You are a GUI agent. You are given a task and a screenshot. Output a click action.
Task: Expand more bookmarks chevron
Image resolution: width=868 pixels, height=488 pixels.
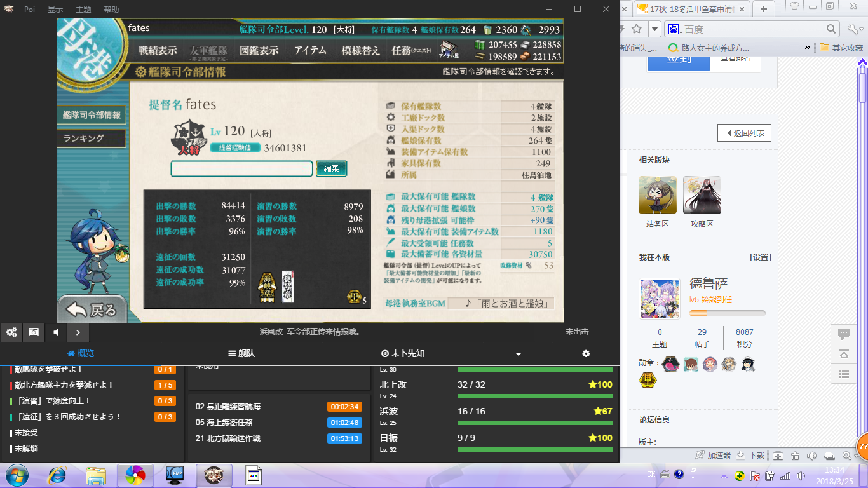click(x=808, y=48)
